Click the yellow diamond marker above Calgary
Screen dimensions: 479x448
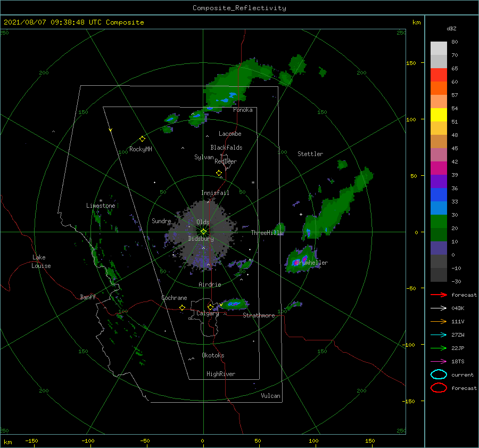(x=210, y=307)
